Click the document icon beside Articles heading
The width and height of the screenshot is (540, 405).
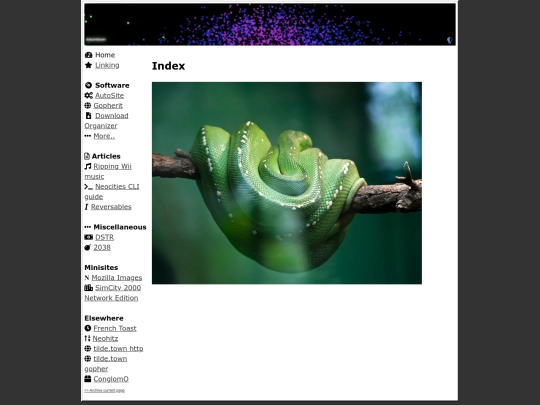(x=87, y=156)
